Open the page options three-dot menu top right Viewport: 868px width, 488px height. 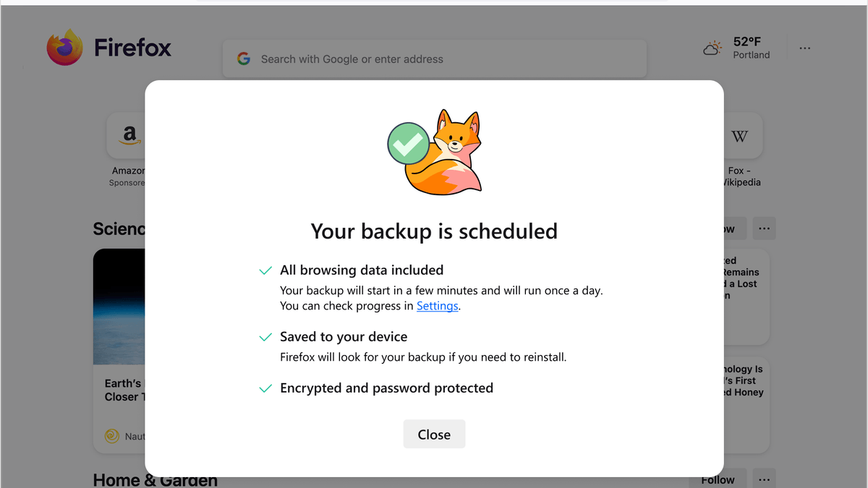804,47
